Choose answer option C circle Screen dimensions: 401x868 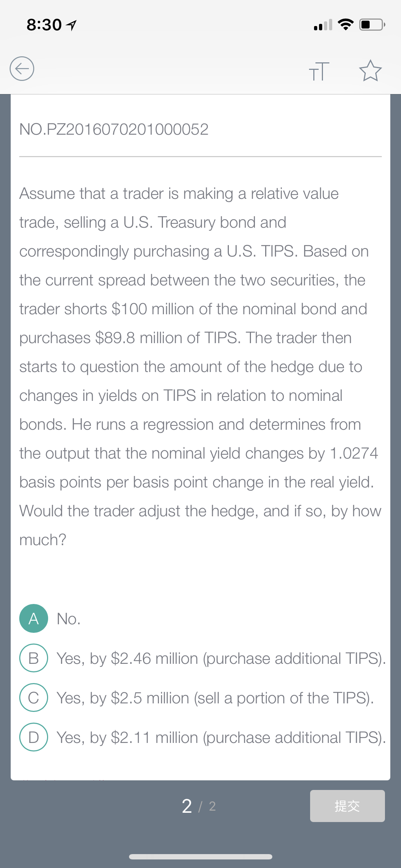(34, 697)
